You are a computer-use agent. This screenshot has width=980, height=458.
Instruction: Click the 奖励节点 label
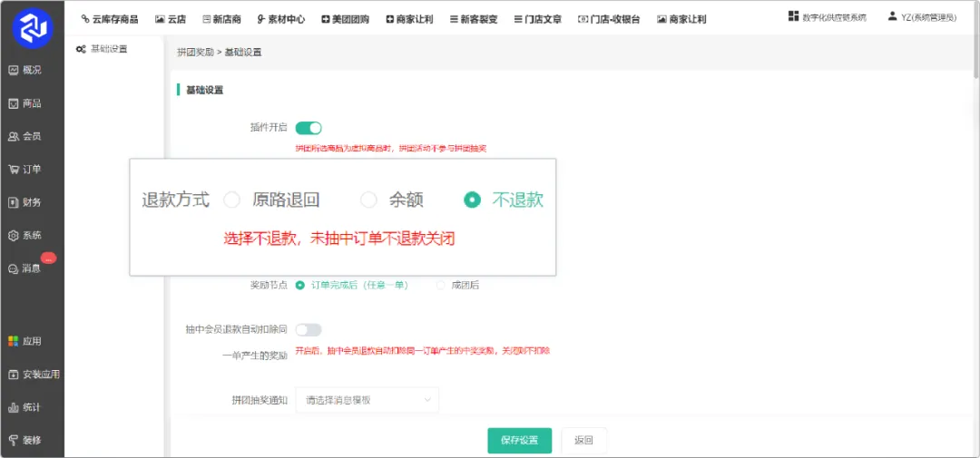pos(269,285)
